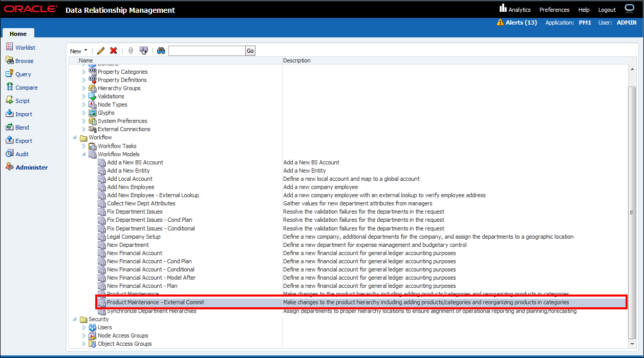644x358 pixels.
Task: Click the Validations checkmark icon
Action: (93, 96)
